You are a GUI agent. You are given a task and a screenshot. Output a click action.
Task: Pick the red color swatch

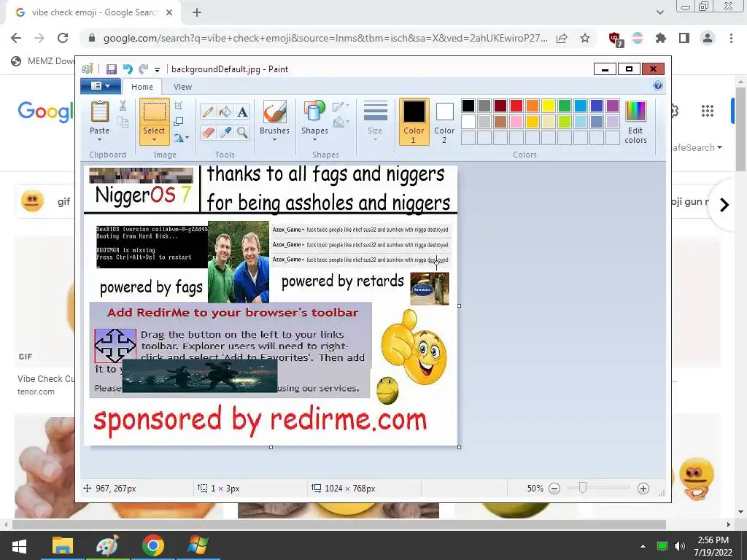coord(516,106)
